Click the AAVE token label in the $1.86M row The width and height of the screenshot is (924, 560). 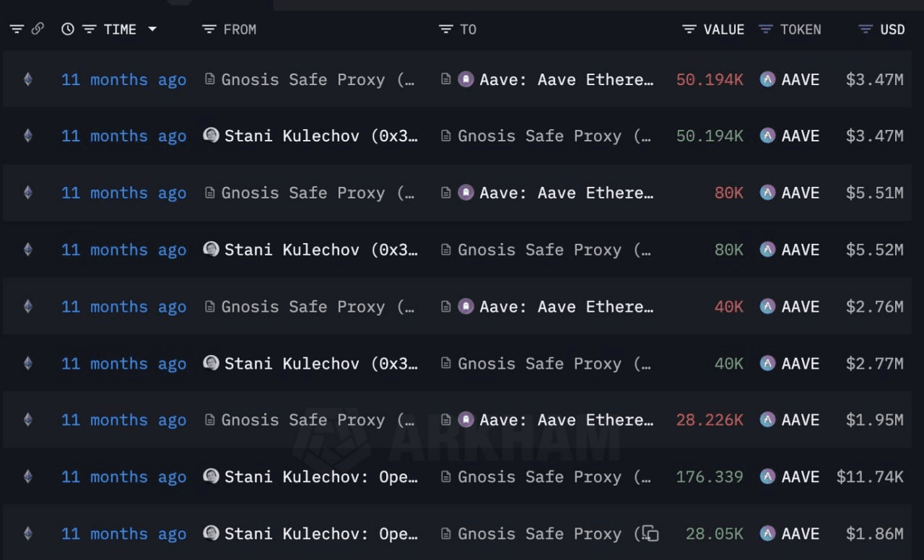tap(800, 533)
